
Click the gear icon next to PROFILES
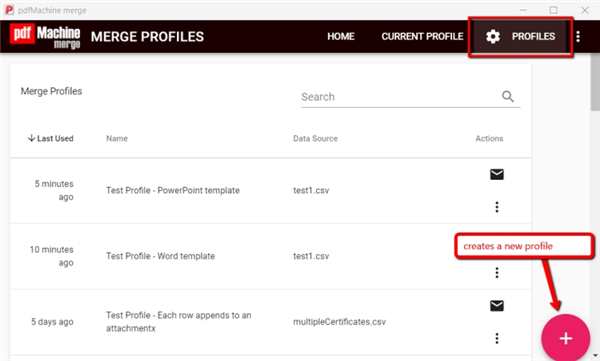[x=493, y=36]
